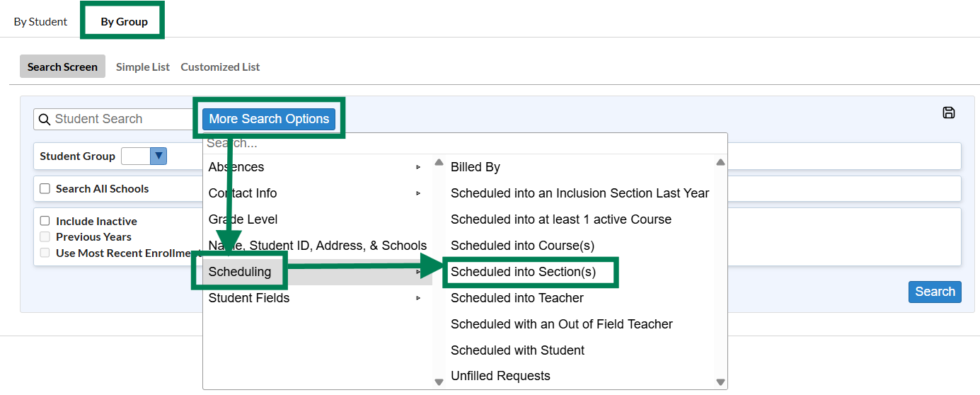The width and height of the screenshot is (980, 395).
Task: Click the save search floppy disk icon
Action: (x=949, y=113)
